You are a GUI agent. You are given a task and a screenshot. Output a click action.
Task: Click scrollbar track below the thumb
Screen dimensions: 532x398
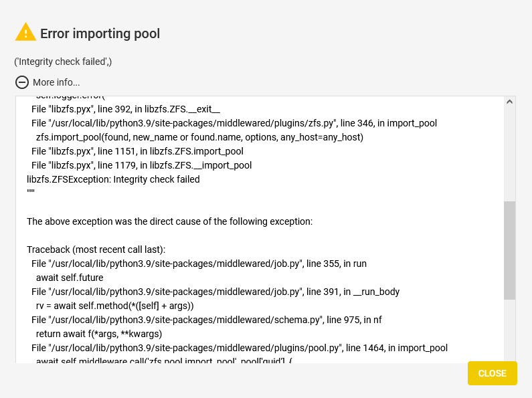click(x=509, y=330)
